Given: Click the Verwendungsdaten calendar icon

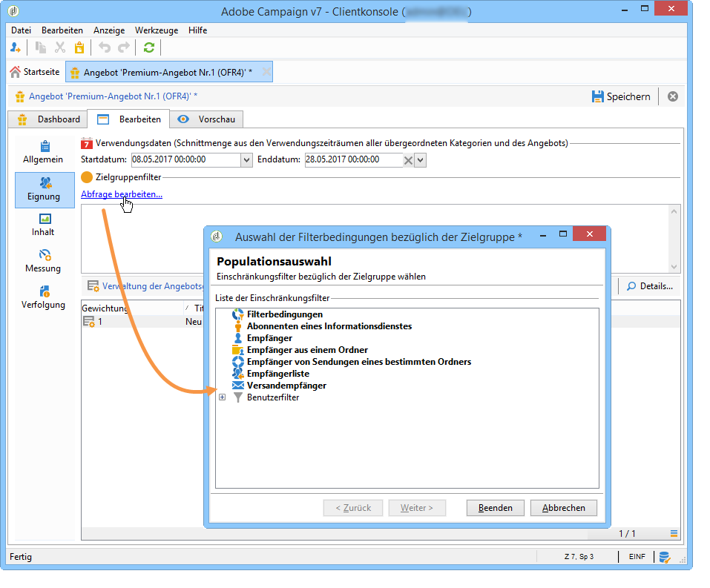Looking at the screenshot, I should (87, 143).
